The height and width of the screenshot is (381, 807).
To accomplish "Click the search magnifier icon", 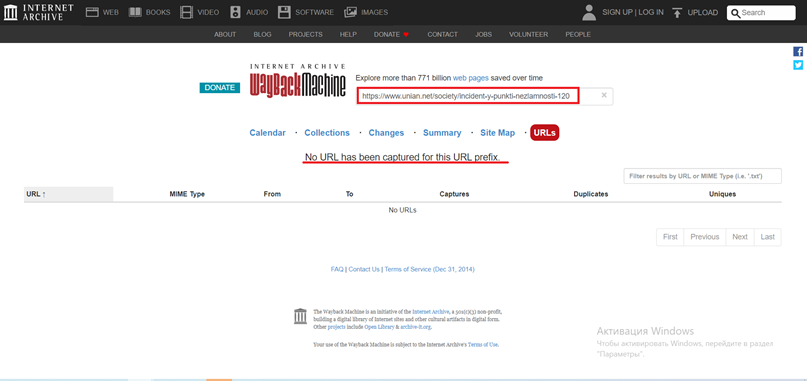I will pos(736,13).
